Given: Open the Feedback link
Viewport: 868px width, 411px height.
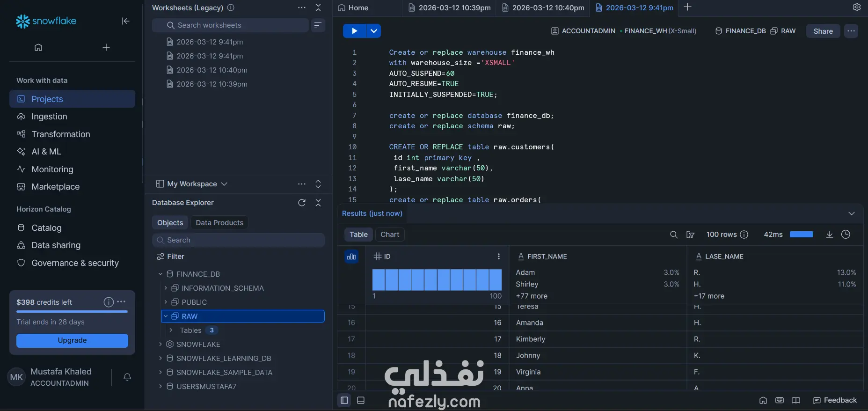Looking at the screenshot, I should click(835, 400).
